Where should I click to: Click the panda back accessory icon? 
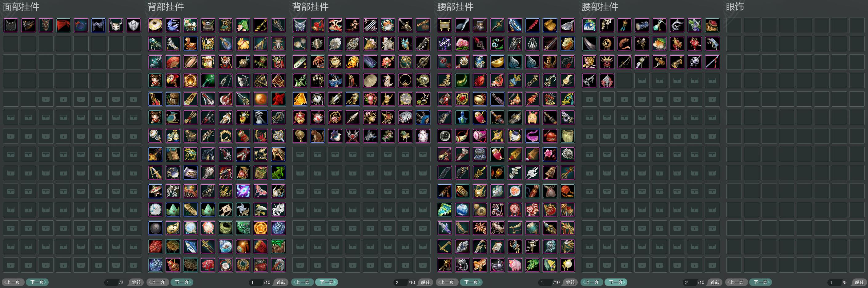pyautogui.click(x=208, y=25)
